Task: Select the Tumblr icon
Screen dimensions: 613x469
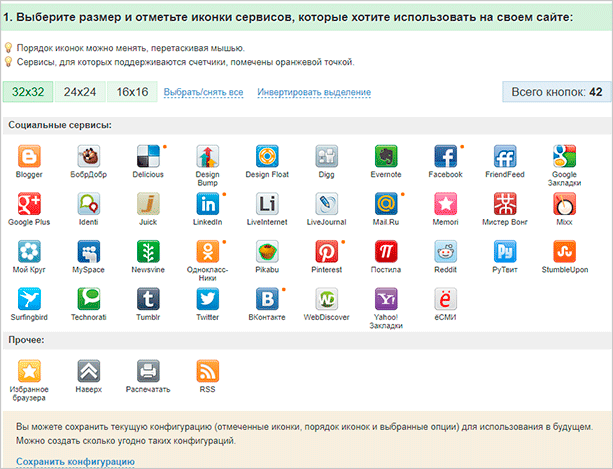Action: click(148, 299)
